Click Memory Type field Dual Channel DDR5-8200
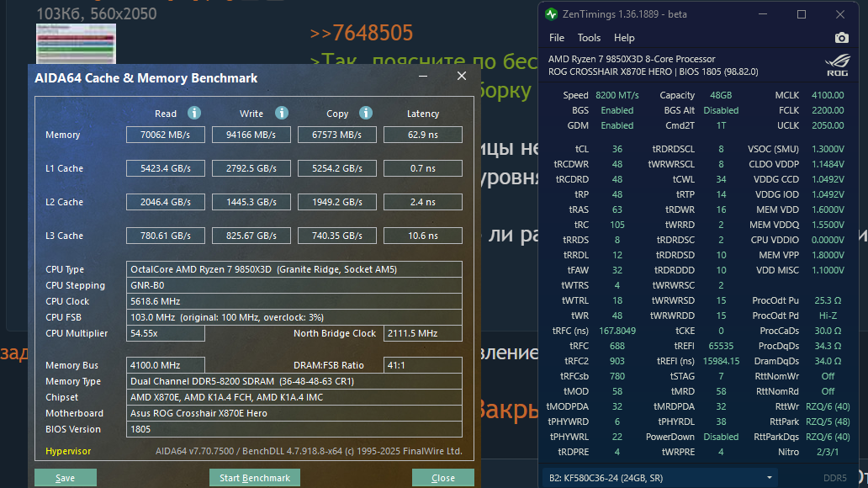This screenshot has width=868, height=488. pos(294,381)
